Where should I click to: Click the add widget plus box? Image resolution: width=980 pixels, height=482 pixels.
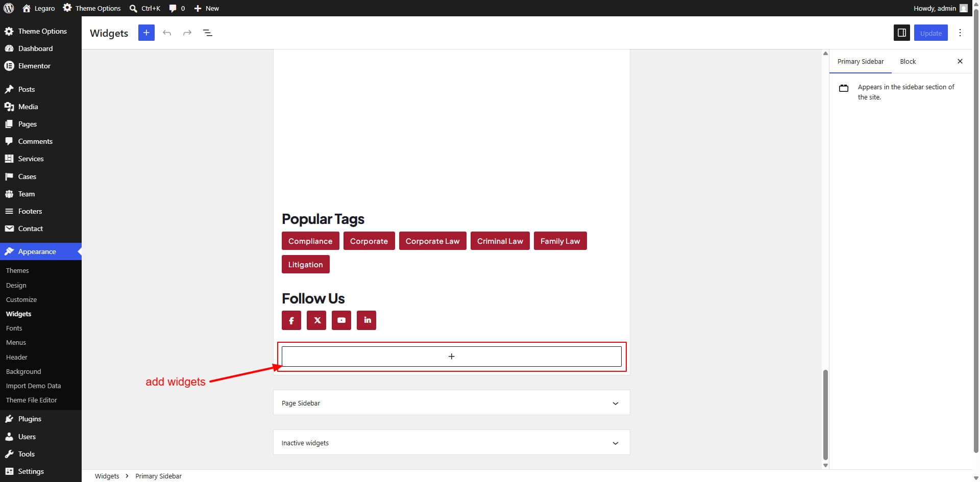tap(451, 357)
